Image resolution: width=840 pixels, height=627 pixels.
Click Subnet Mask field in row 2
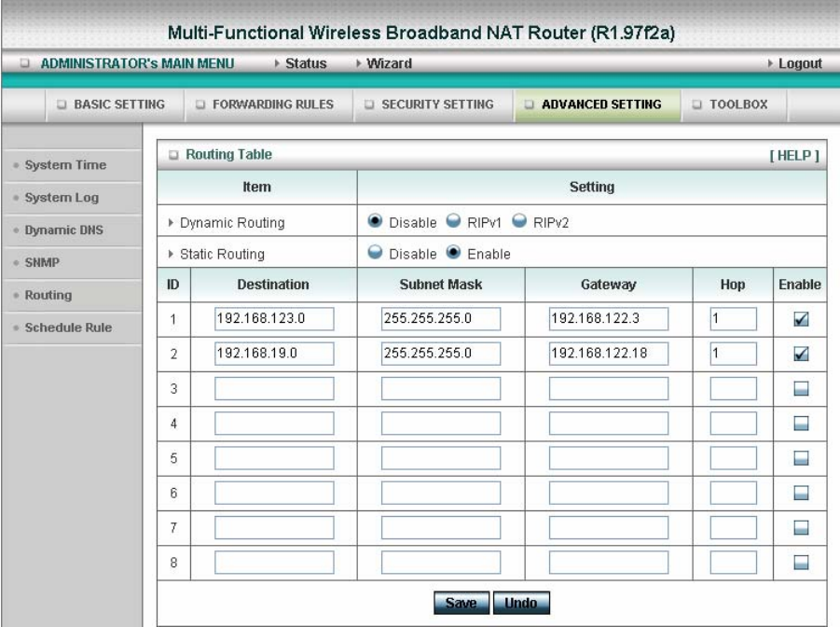pyautogui.click(x=441, y=354)
